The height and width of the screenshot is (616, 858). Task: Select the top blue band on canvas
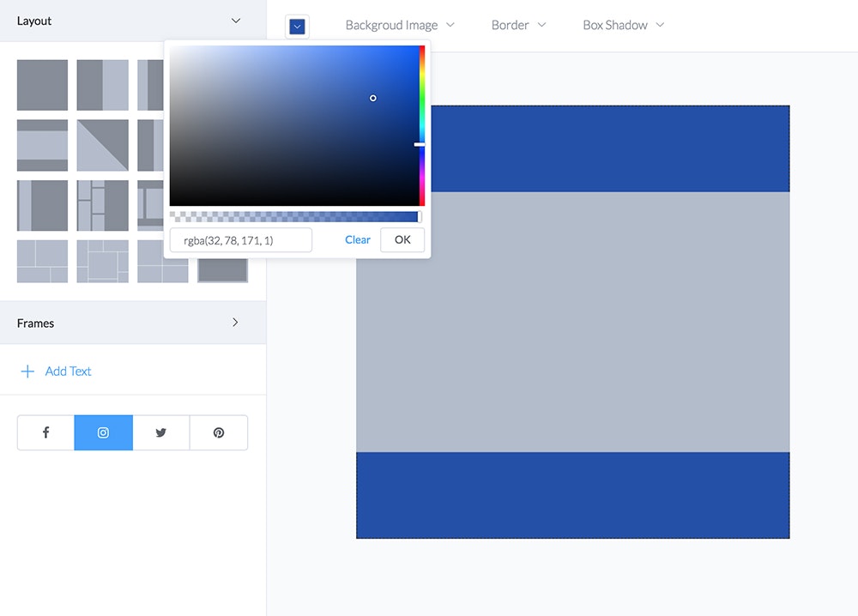(610, 148)
